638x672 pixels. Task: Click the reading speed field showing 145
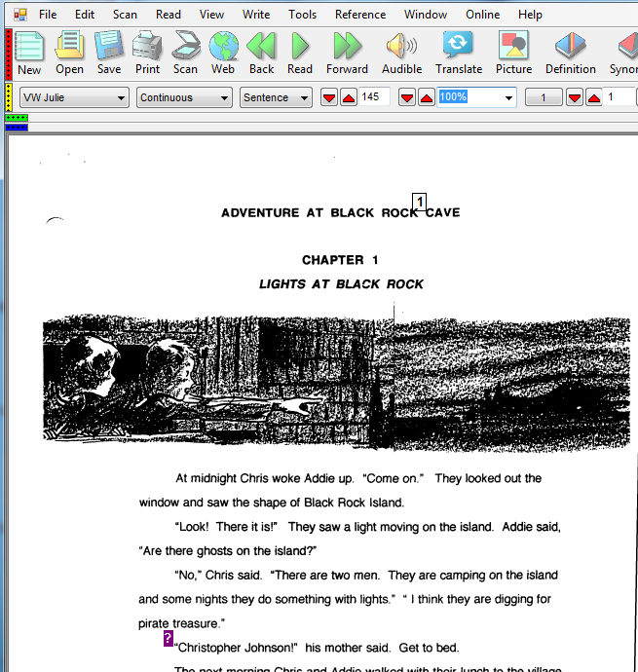[x=374, y=96]
